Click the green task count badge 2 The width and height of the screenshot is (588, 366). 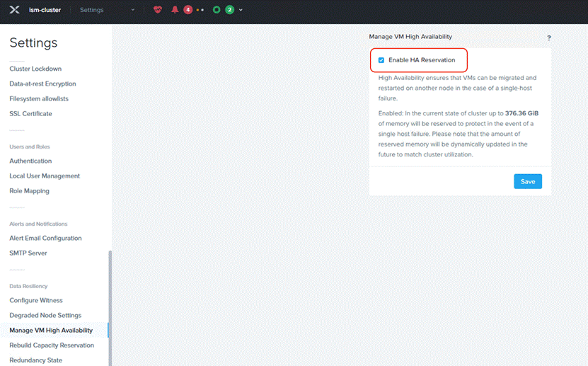[229, 10]
